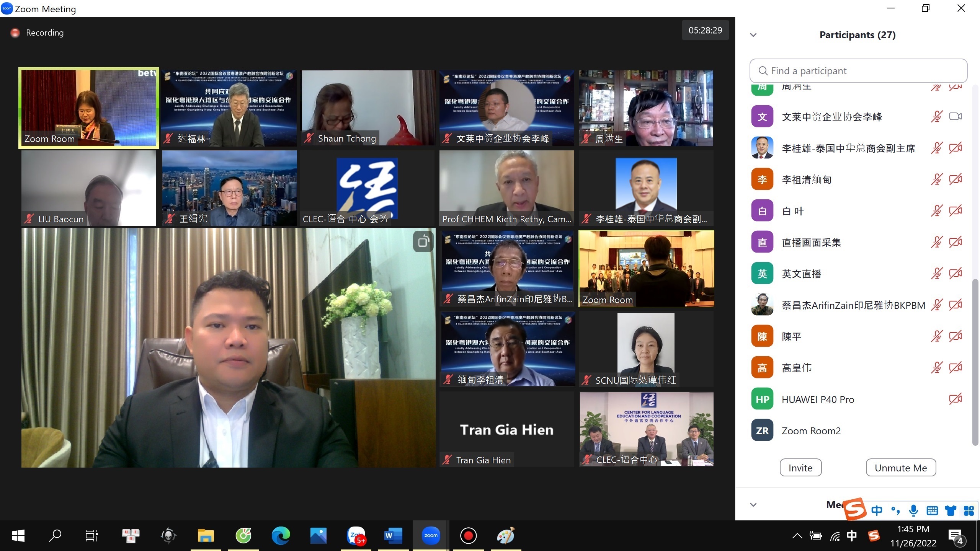Click the red Recording indicator icon
This screenshot has height=551, width=980.
pyautogui.click(x=15, y=33)
